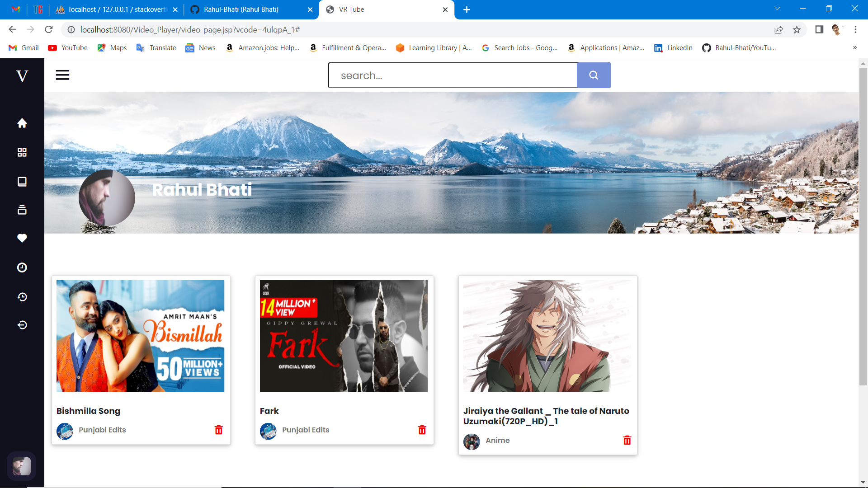
Task: Click the page vertical scrollbar
Action: click(x=863, y=226)
